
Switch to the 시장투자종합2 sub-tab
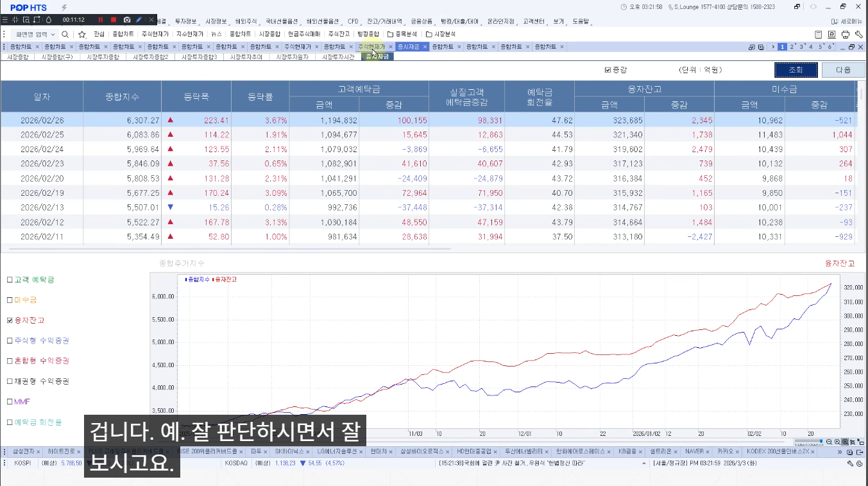point(150,56)
